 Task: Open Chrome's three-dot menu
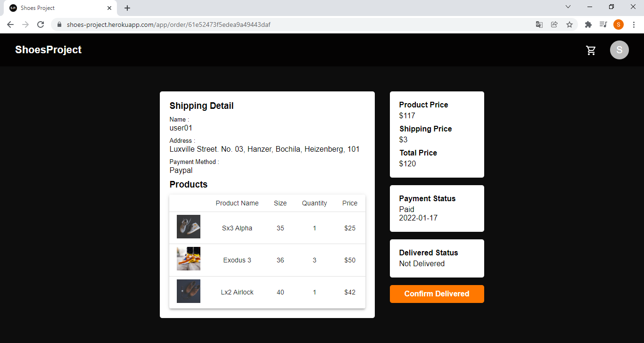[x=634, y=24]
